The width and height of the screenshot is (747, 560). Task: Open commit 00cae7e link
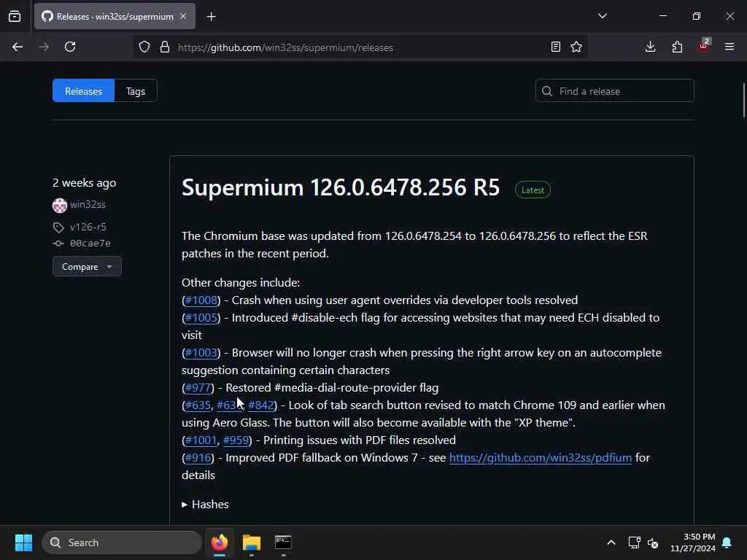click(x=90, y=244)
